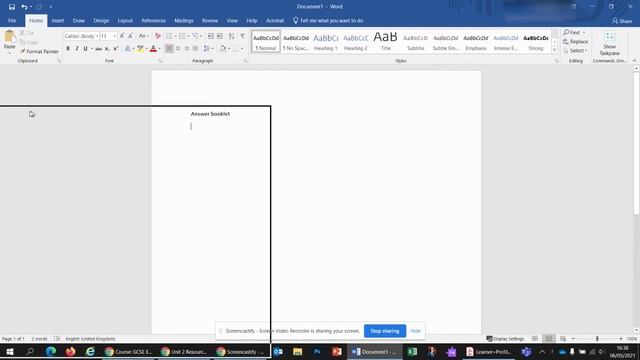Click the Save icon in quick access toolbar

pyautogui.click(x=12, y=7)
